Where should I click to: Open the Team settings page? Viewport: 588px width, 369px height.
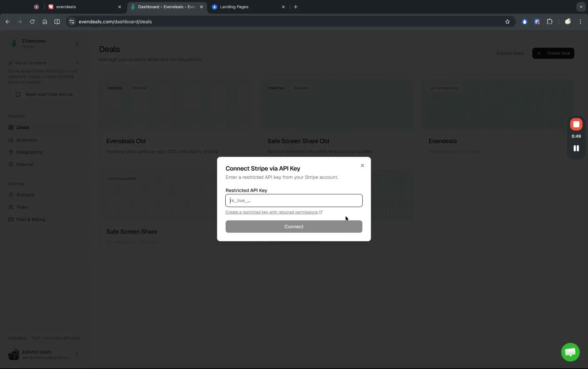point(22,207)
